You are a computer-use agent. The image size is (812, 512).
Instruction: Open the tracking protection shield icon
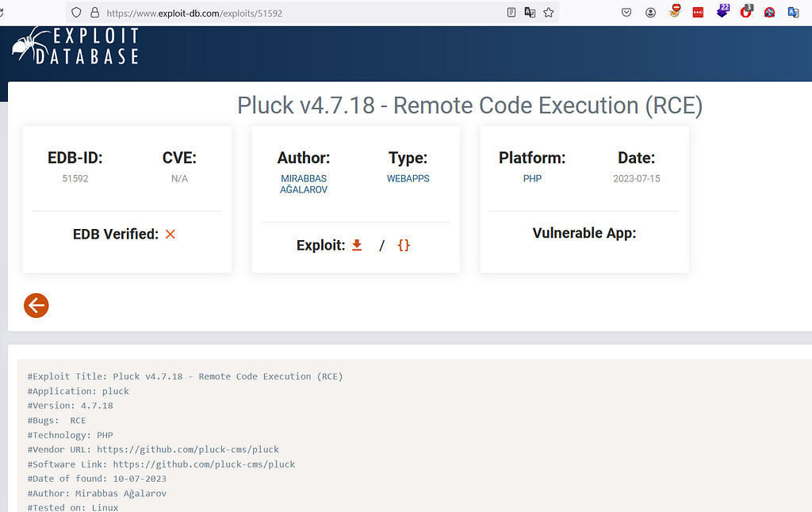(76, 13)
